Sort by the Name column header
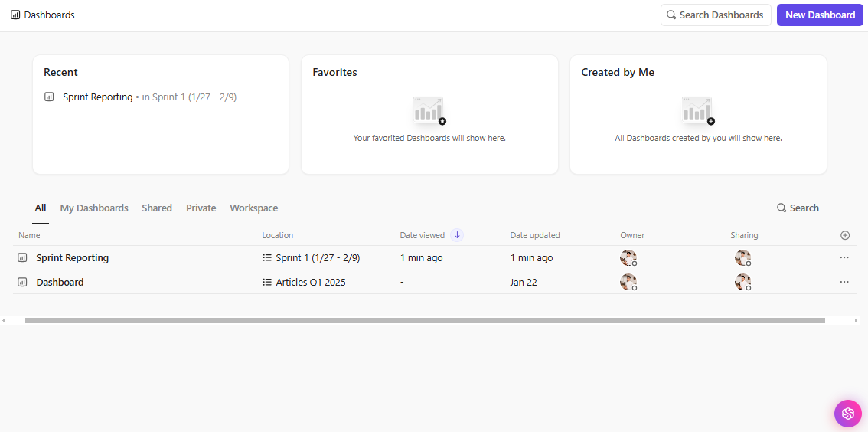The height and width of the screenshot is (432, 868). [x=29, y=235]
